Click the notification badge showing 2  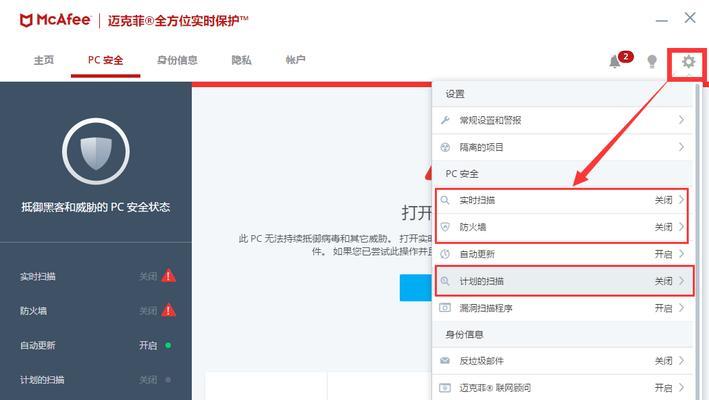626,56
